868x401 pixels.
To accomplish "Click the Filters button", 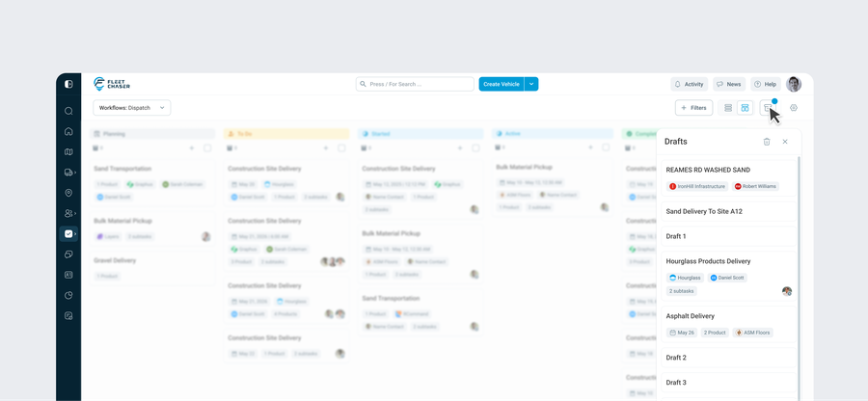I will (693, 108).
